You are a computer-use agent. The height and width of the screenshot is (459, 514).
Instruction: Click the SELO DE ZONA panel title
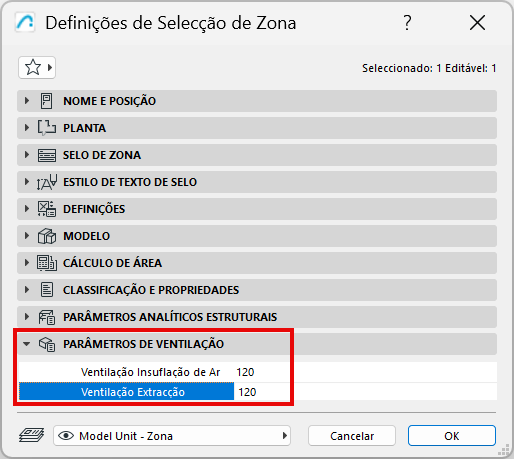pos(102,155)
